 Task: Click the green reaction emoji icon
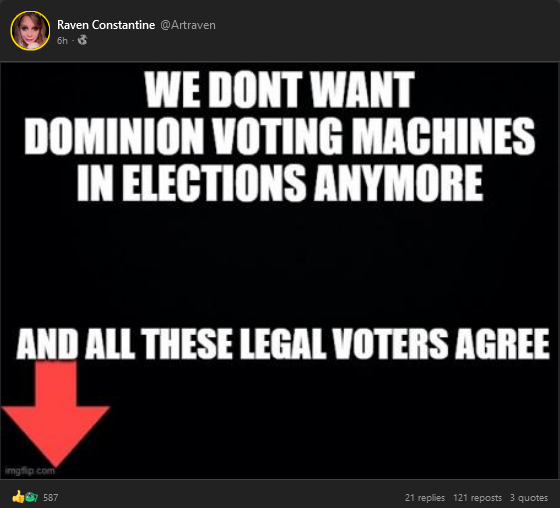pos(32,497)
